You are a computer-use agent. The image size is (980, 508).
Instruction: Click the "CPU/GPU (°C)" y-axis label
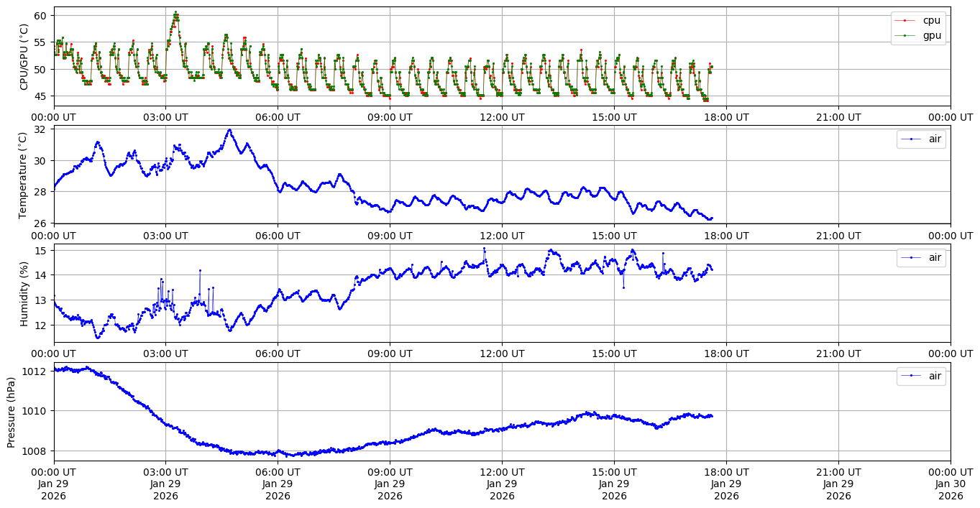(24, 57)
